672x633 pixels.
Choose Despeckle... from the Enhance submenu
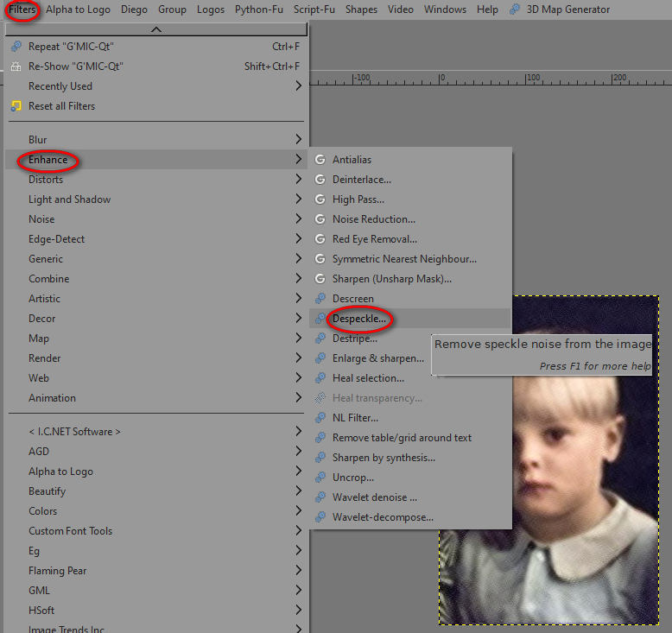click(410, 319)
